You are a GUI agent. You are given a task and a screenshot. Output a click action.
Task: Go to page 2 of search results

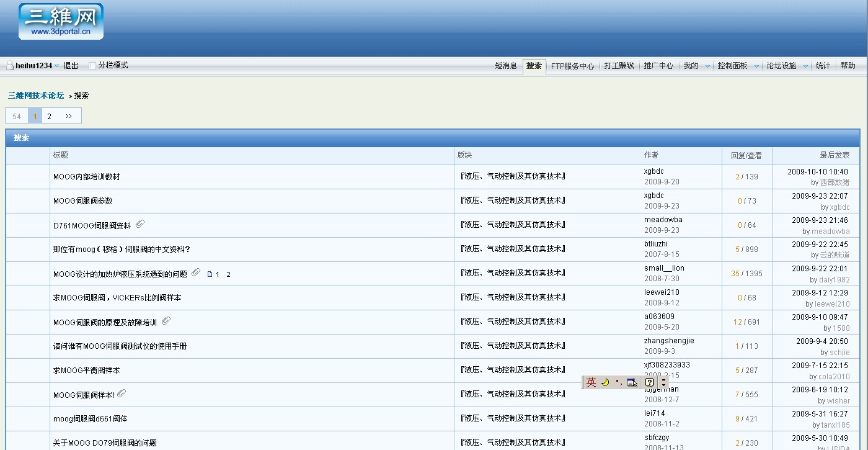point(50,116)
